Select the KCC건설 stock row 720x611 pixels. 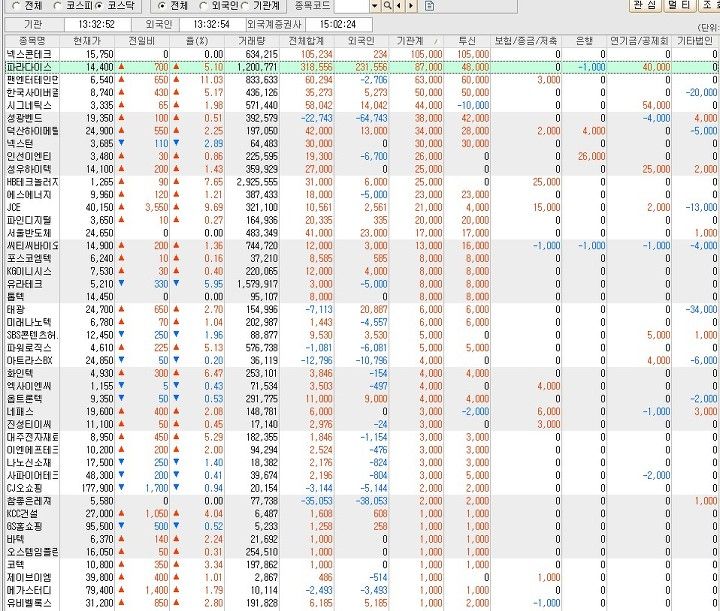point(362,514)
